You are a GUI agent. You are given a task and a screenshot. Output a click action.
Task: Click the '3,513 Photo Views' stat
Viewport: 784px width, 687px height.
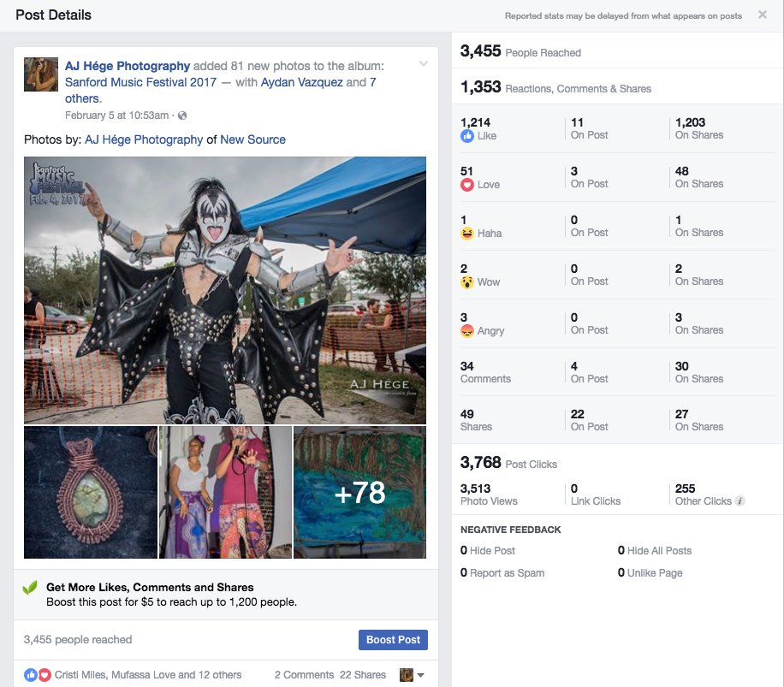tap(489, 495)
